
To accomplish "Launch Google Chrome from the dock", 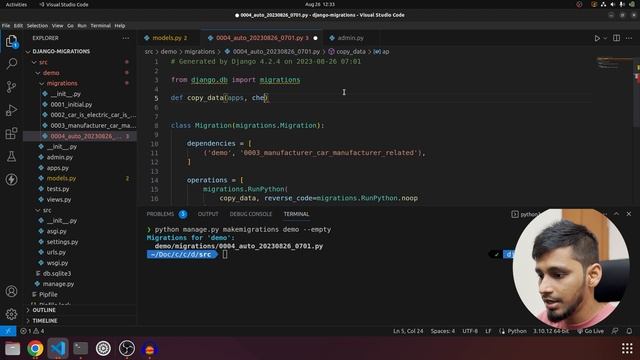I will (35, 349).
